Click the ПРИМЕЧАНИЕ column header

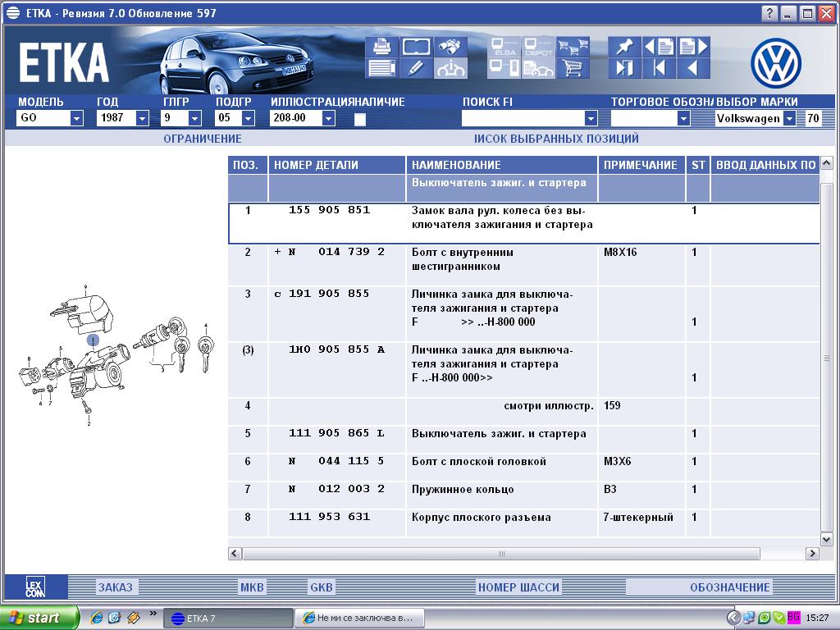[x=641, y=165]
